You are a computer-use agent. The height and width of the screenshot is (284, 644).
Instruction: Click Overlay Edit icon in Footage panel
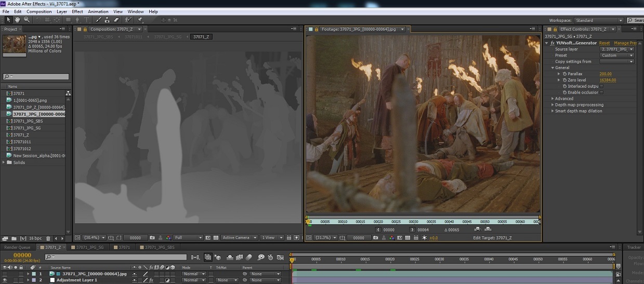pos(488,229)
